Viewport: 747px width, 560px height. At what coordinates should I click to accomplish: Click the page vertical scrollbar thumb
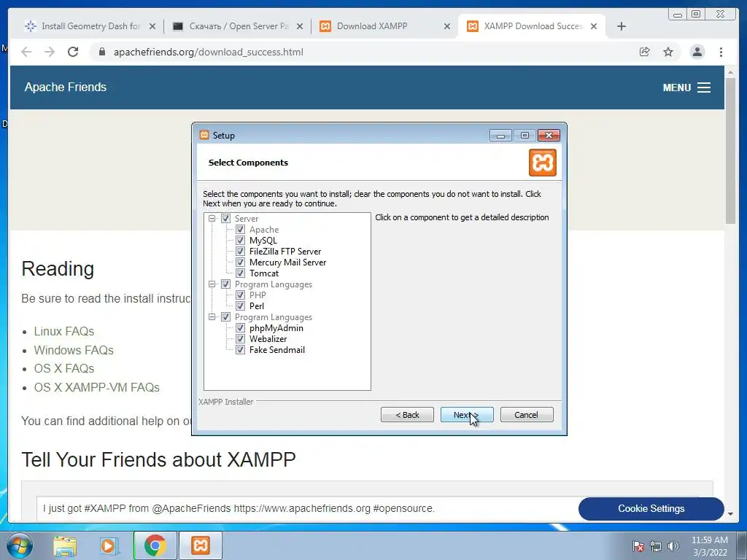(x=731, y=150)
